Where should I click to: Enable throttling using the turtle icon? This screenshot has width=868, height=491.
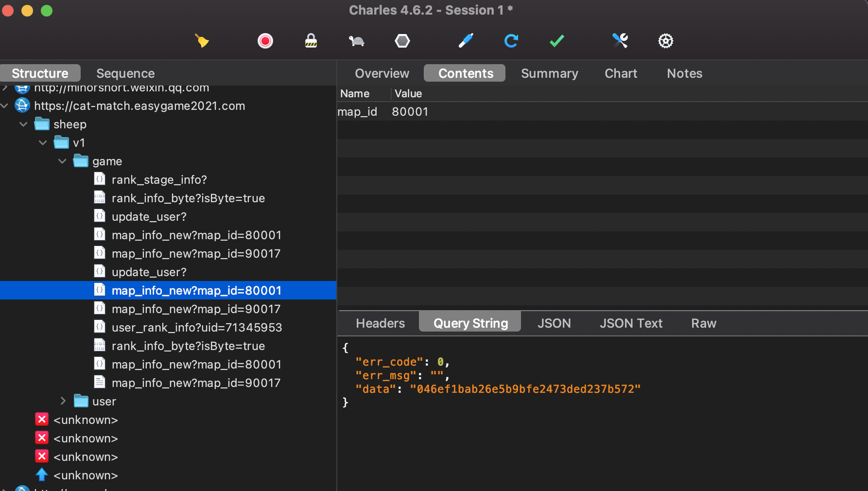[x=357, y=41]
